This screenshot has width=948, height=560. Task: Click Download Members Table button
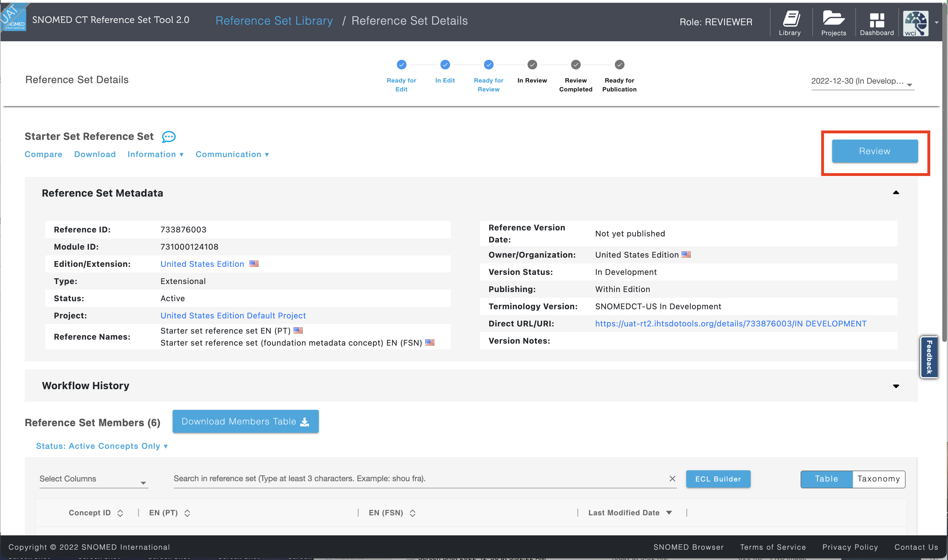[245, 421]
